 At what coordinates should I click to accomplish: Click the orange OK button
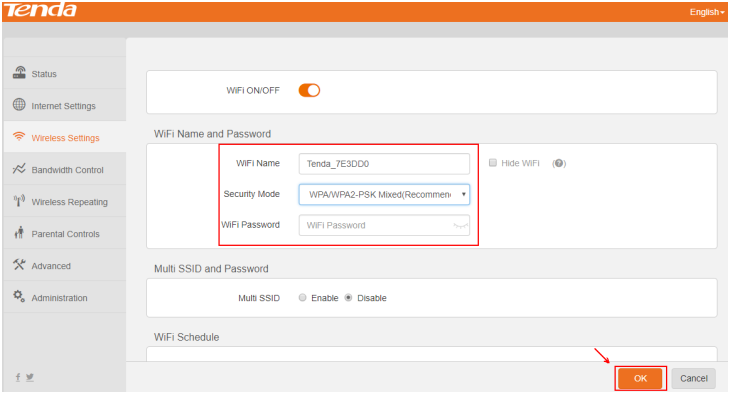point(640,379)
